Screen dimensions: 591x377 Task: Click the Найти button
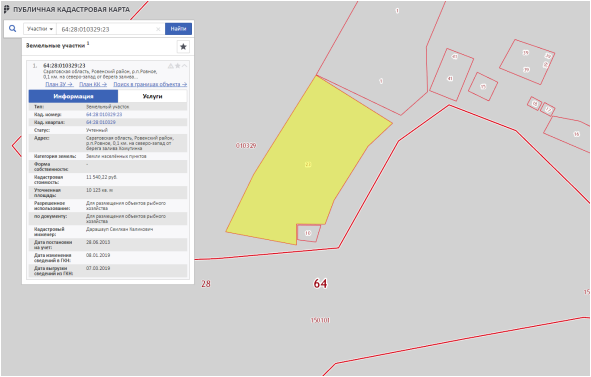coord(178,29)
